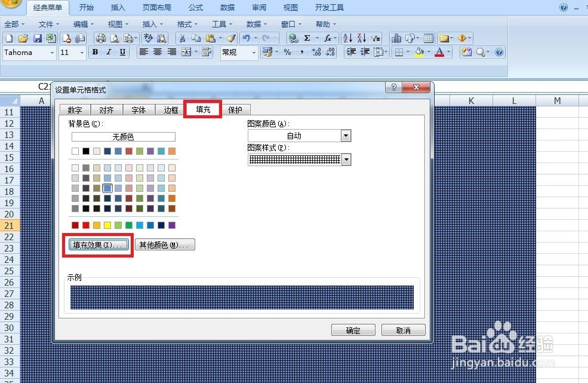Click the Print icon in the toolbar
Screen dimensions: 588x383
[x=100, y=38]
